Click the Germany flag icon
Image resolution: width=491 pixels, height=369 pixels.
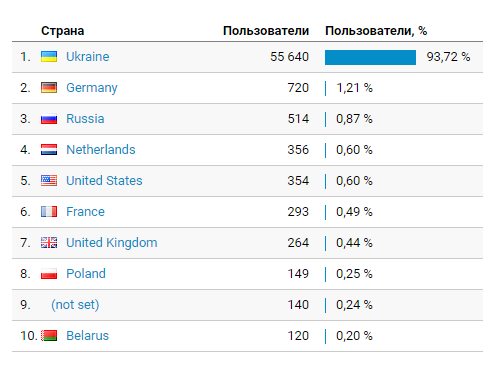tap(49, 88)
